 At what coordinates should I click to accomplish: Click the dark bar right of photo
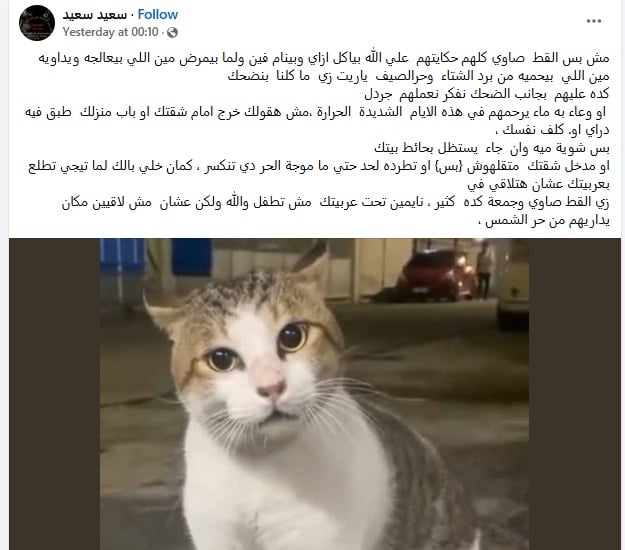[x=575, y=394]
